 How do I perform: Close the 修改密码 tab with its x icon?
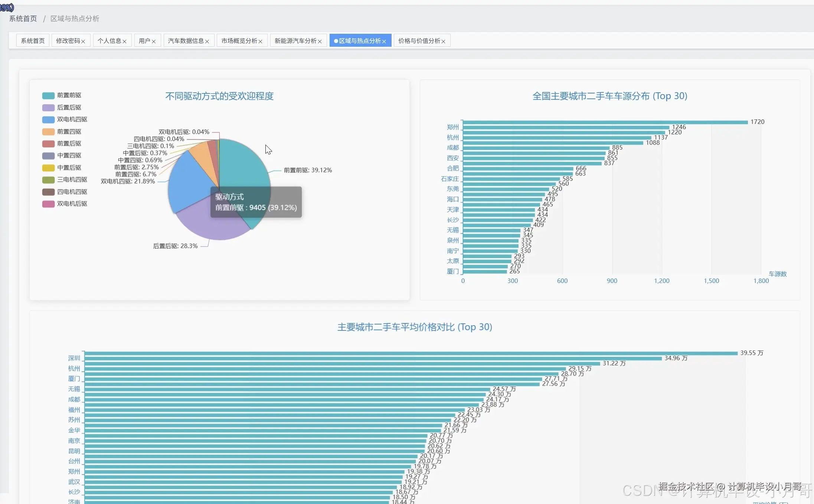pyautogui.click(x=83, y=42)
